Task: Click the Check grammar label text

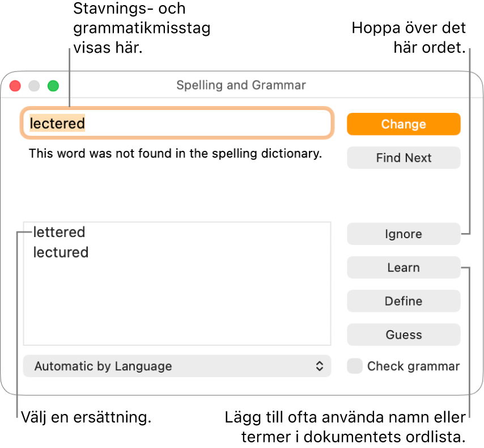Action: pyautogui.click(x=414, y=366)
